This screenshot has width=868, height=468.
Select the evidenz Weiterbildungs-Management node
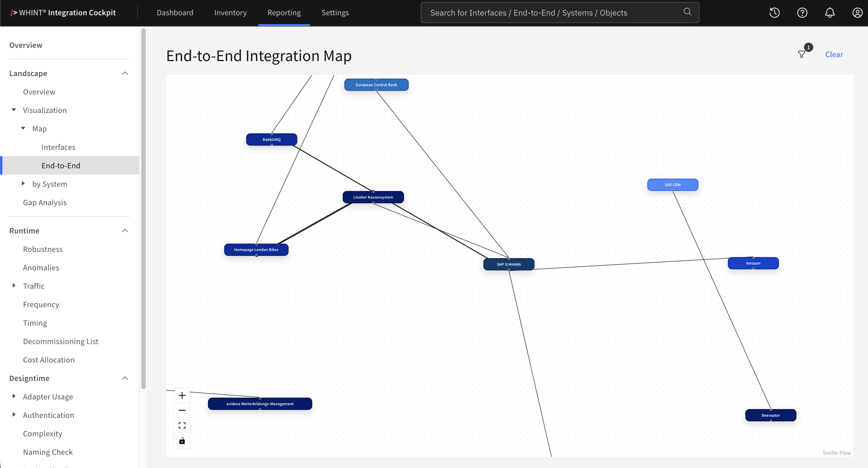point(260,404)
